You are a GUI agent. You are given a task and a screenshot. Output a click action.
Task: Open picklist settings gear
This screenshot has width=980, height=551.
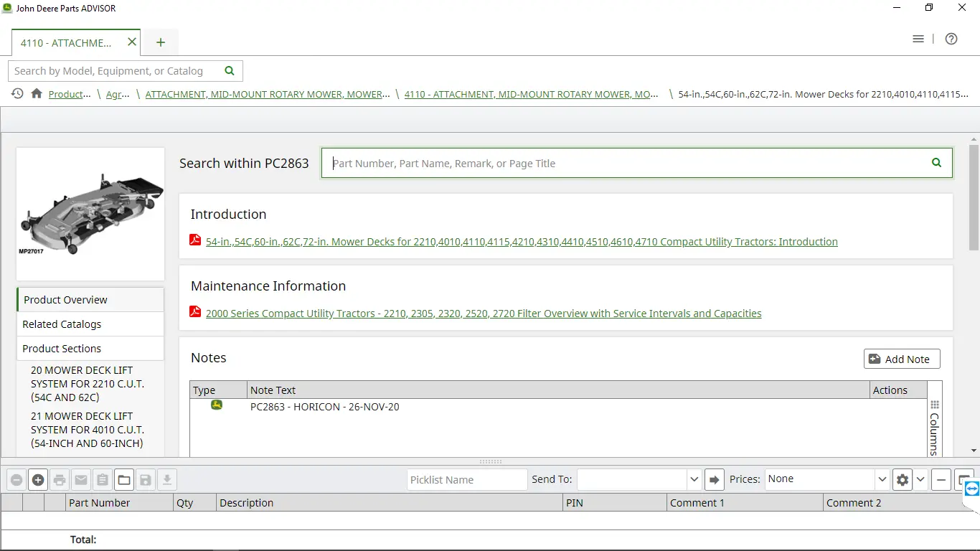tap(903, 479)
